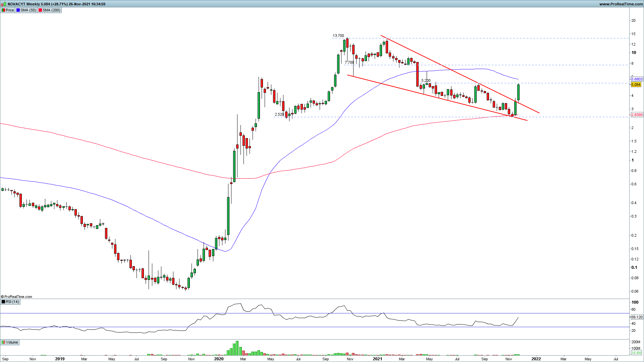This screenshot has width=644, height=362.
Task: Click the 58.120 RSI value tag
Action: [x=637, y=317]
